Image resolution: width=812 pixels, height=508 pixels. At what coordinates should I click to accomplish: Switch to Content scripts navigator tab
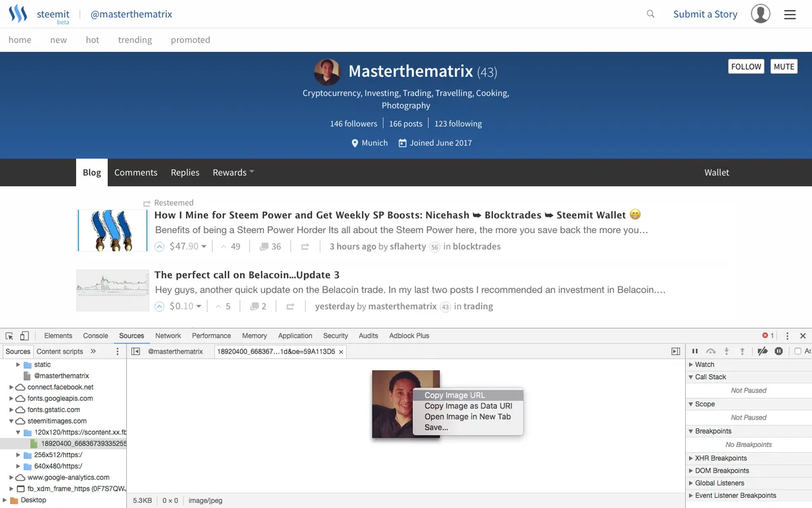pos(60,351)
